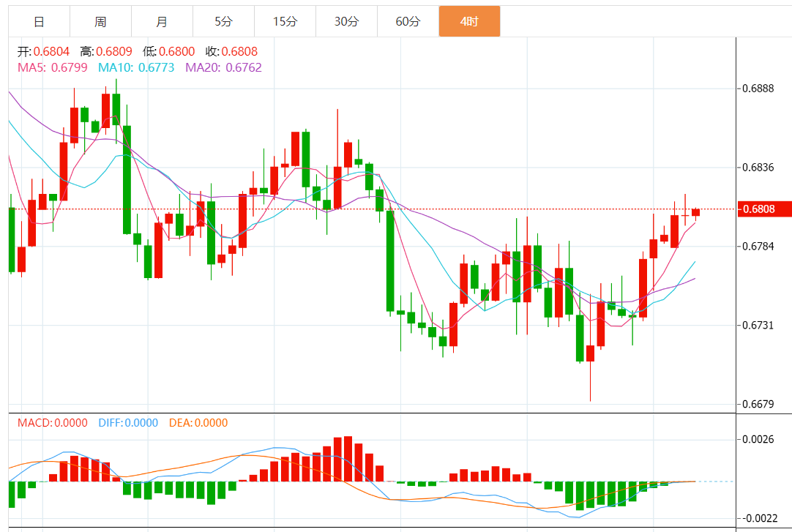Click the -0.0022 MACD axis label

tap(759, 518)
